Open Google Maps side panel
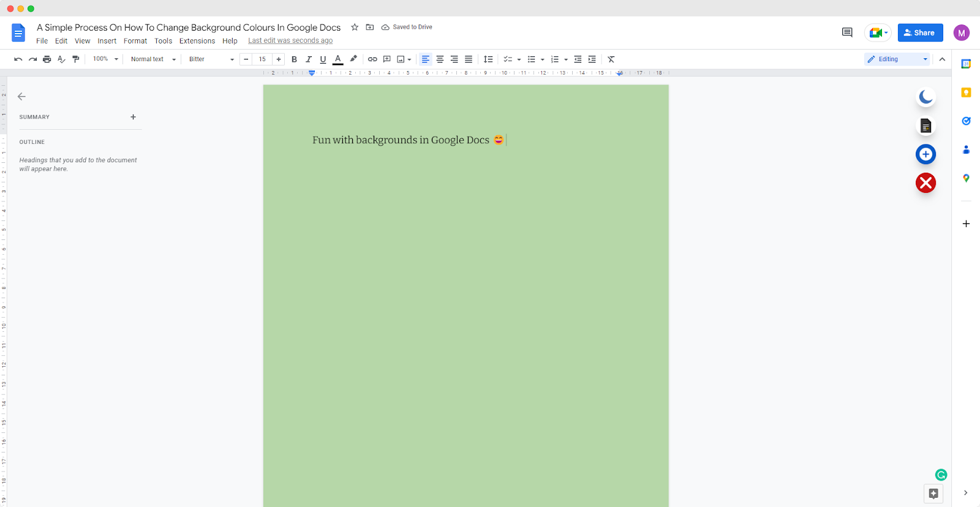Screen dimensions: 980x507 tap(966, 178)
